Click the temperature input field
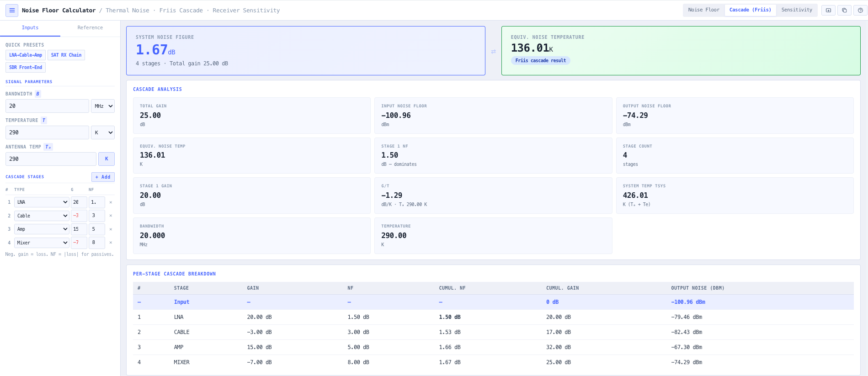Image resolution: width=868 pixels, height=376 pixels. tap(47, 132)
